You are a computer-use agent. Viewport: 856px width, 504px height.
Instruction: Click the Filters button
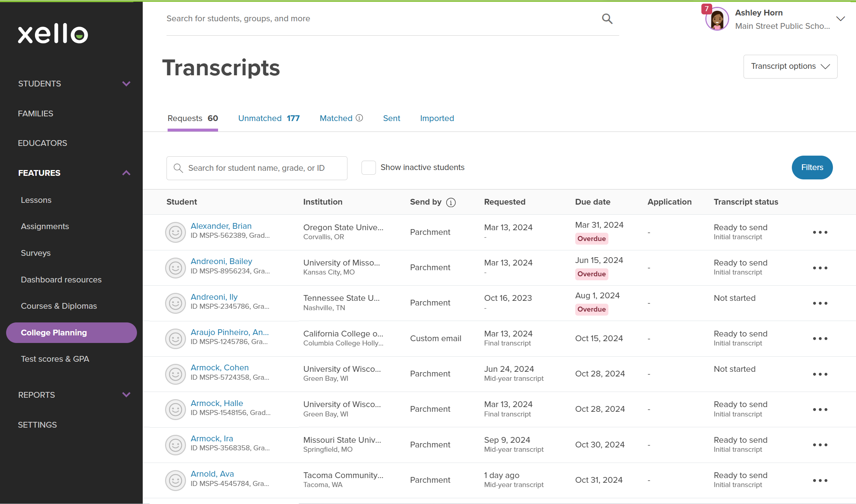tap(812, 167)
